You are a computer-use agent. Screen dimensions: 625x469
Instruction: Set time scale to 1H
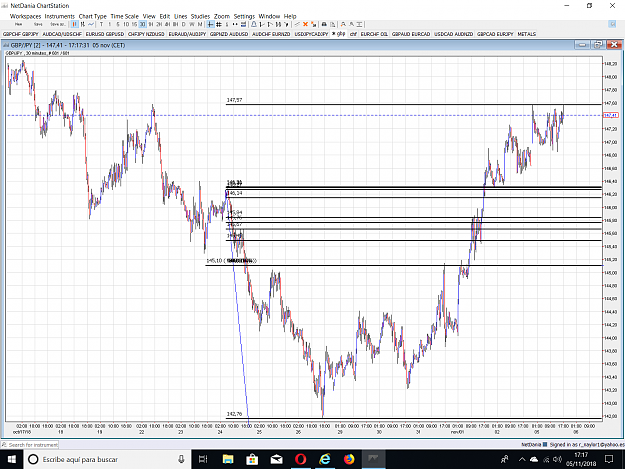pos(151,24)
